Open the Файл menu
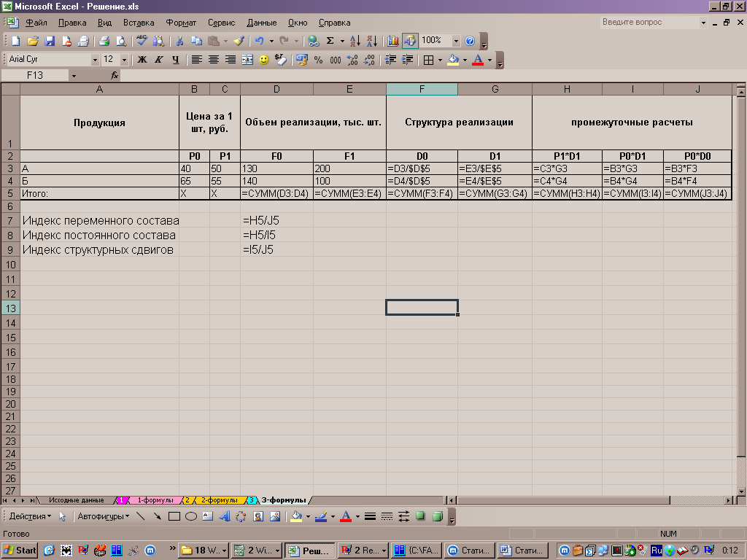Image resolution: width=747 pixels, height=560 pixels. point(36,23)
